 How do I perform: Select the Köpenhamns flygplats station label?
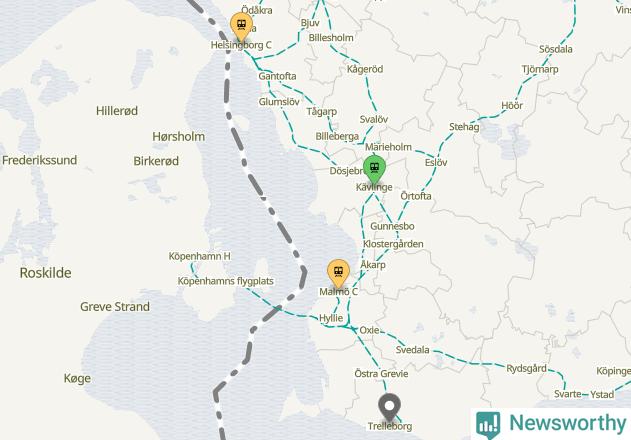tap(226, 281)
